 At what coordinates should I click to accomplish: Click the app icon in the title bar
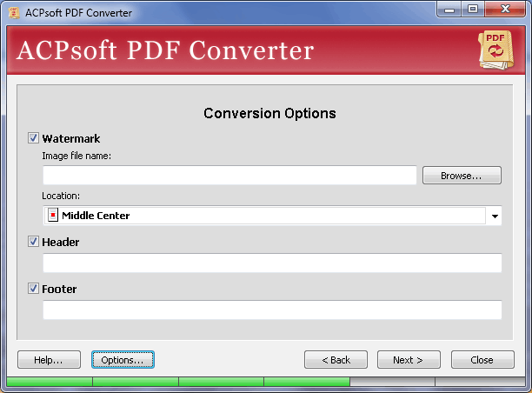(x=12, y=10)
